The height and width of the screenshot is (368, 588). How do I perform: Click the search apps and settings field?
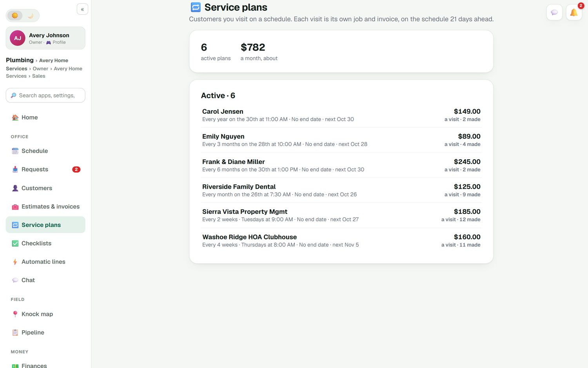click(x=45, y=95)
